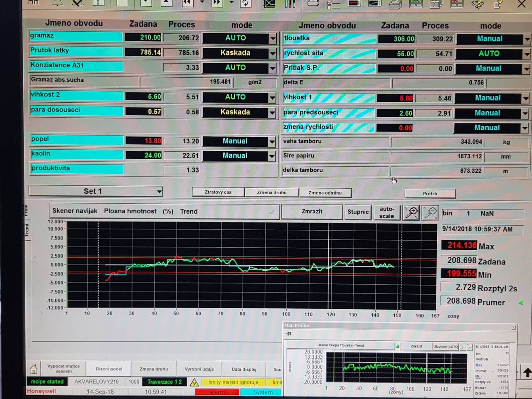Click the black up-arrow icon at bottom right
Screen dimensions: 532x399
(527, 372)
